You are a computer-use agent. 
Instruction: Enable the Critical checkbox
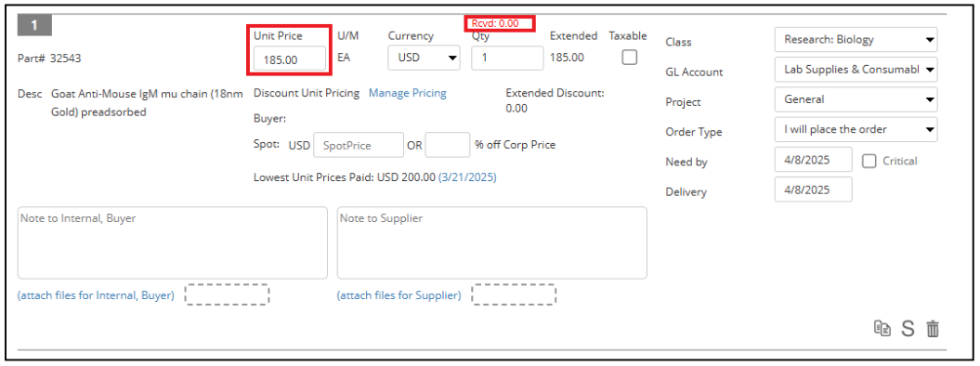[x=869, y=161]
